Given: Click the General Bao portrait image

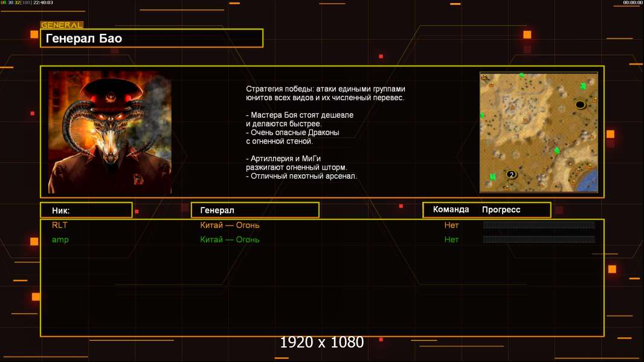Looking at the screenshot, I should pyautogui.click(x=110, y=132).
